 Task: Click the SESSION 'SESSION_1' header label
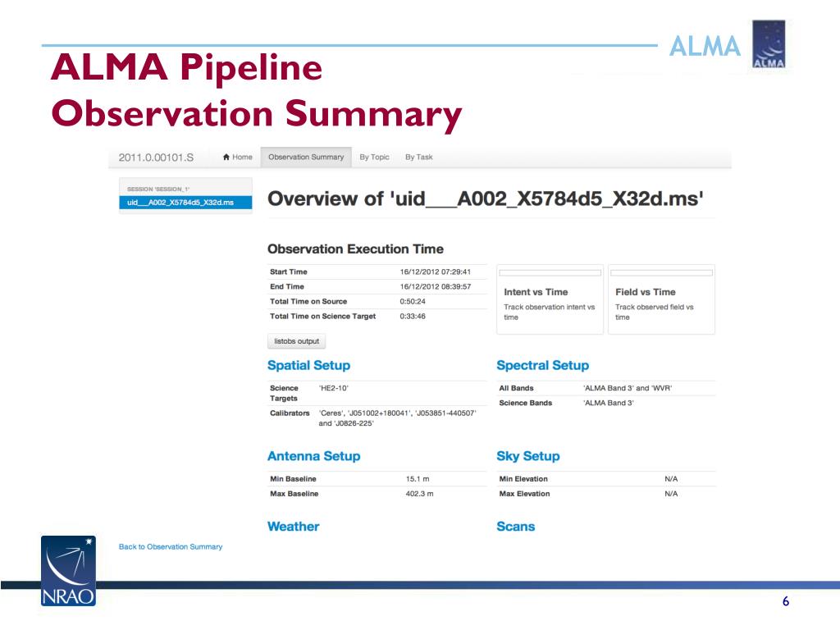158,189
